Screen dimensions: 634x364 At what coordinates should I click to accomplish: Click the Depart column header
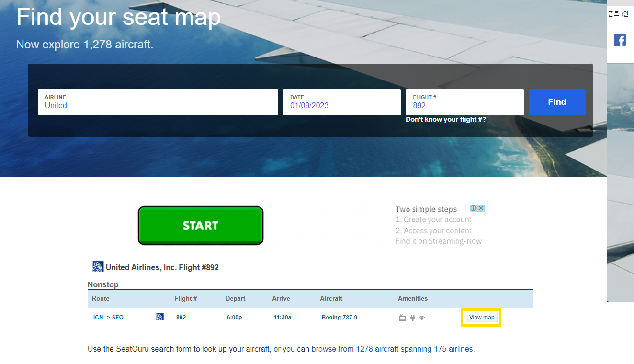pos(235,298)
